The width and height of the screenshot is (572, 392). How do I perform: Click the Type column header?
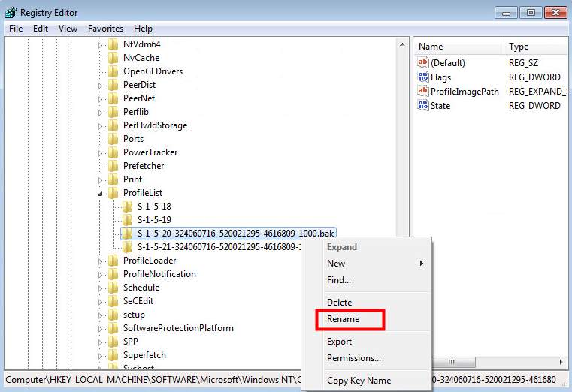(536, 47)
